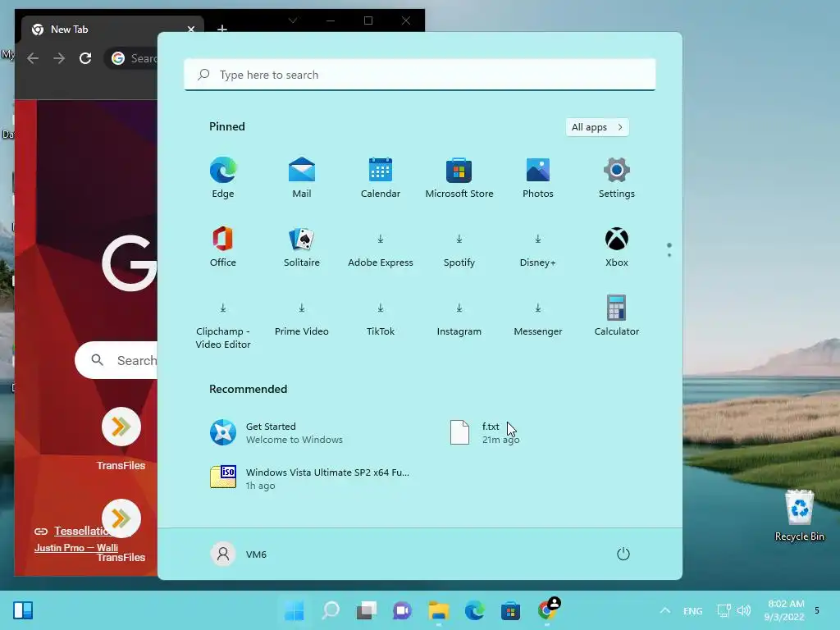Open Microsoft Store from pinned apps
Image resolution: width=840 pixels, height=630 pixels.
[x=459, y=178]
